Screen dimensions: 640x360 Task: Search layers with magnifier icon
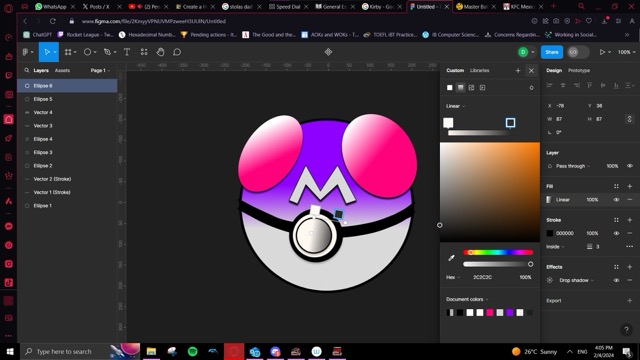click(x=27, y=70)
